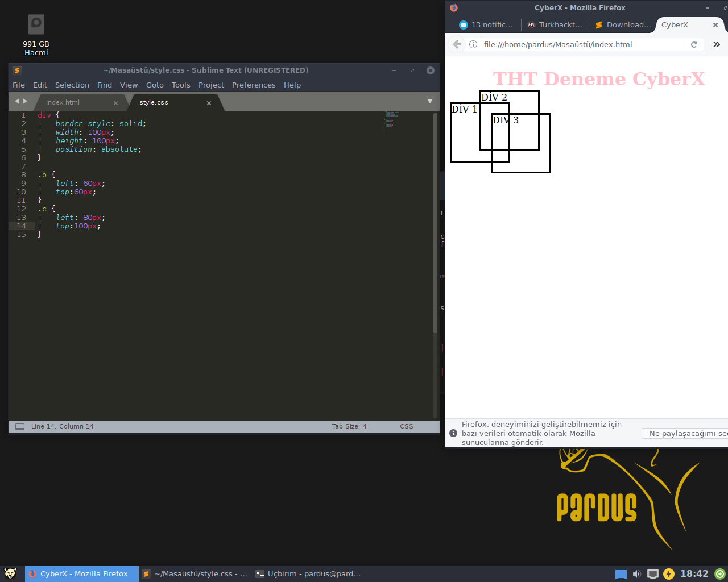Click Firefox back arrow button

click(457, 44)
